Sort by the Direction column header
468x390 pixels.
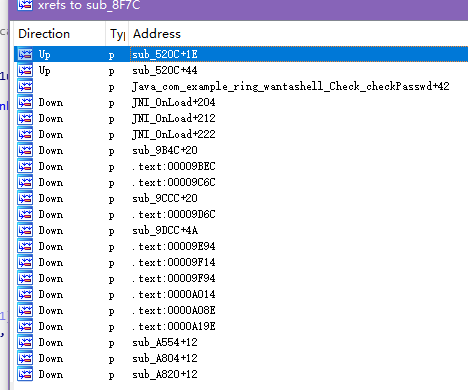click(60, 34)
